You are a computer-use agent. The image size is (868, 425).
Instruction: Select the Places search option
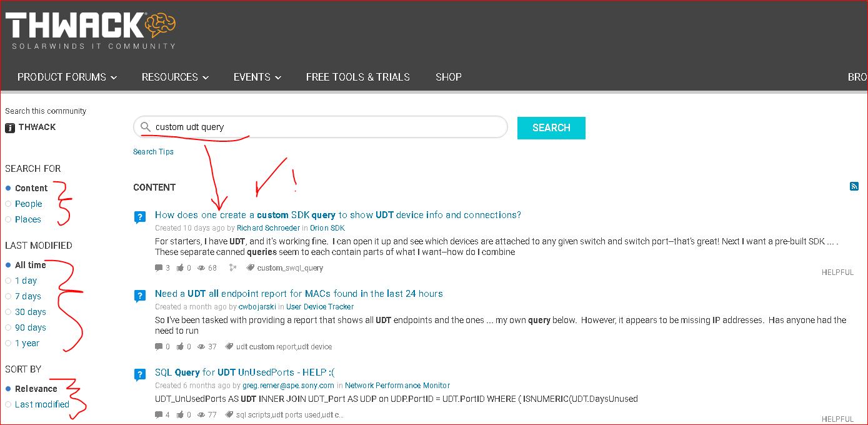pos(28,219)
